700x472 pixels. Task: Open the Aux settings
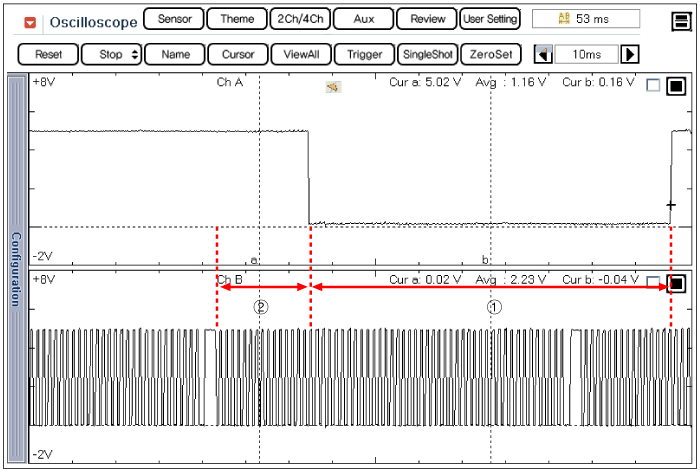pyautogui.click(x=363, y=19)
